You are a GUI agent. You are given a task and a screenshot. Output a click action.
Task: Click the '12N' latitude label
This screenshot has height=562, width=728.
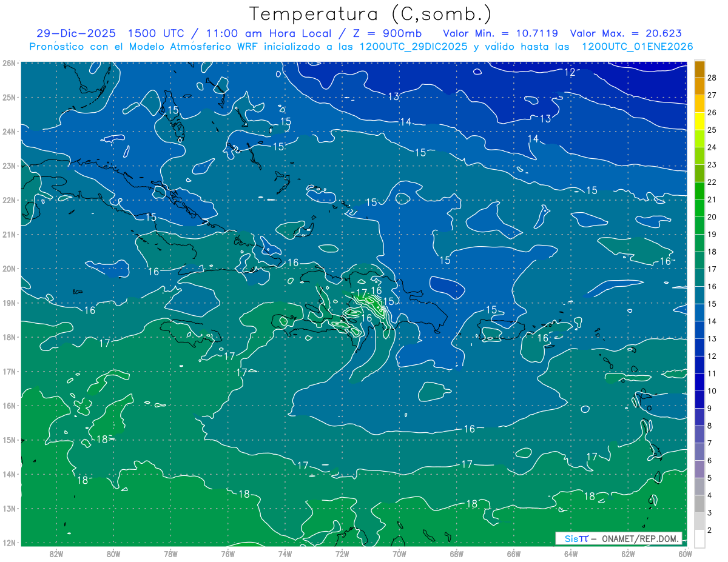[9, 543]
